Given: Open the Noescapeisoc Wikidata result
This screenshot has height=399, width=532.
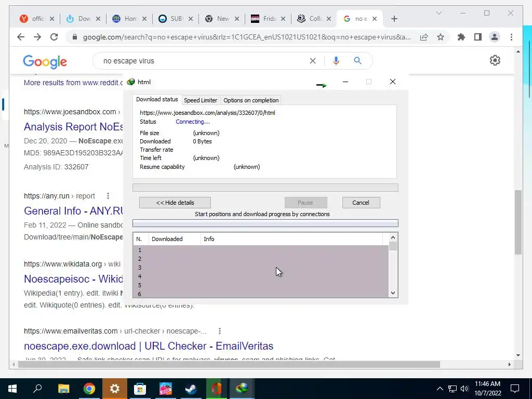Looking at the screenshot, I should (74, 278).
